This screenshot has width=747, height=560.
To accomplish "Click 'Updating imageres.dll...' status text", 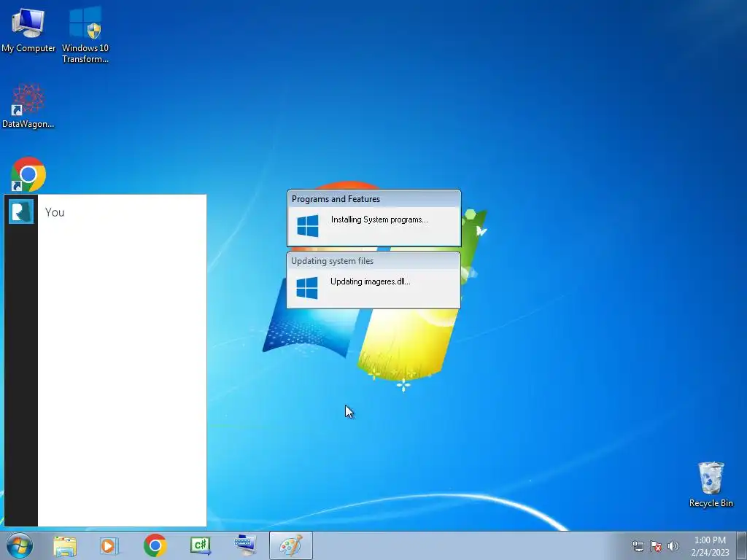I will pyautogui.click(x=370, y=281).
